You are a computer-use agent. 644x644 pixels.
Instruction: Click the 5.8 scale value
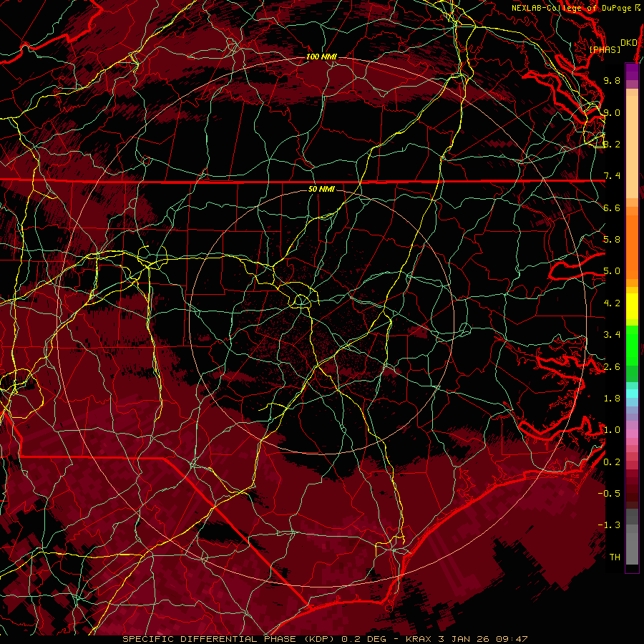coord(612,240)
